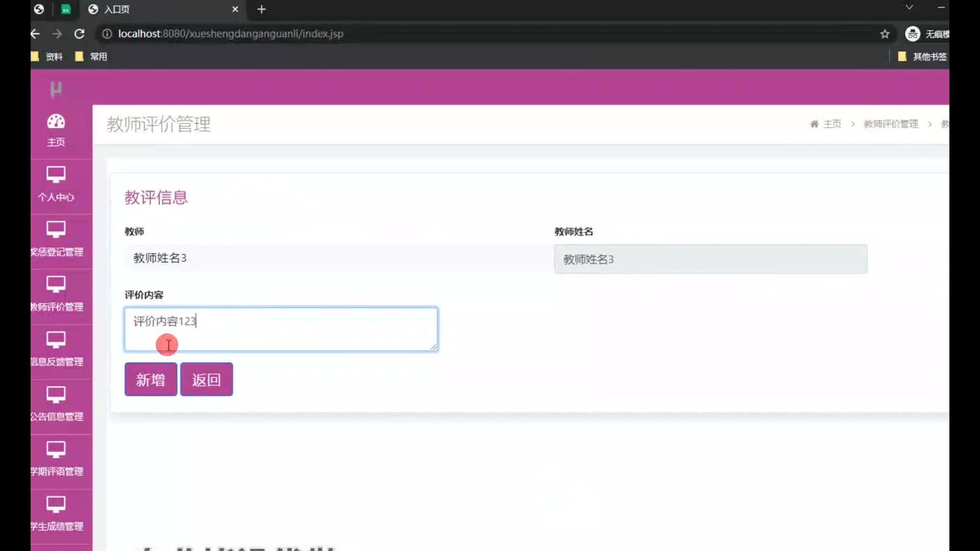Go to 主页 via the breadcrumb
Viewport: 980px width, 551px height.
pyautogui.click(x=826, y=124)
